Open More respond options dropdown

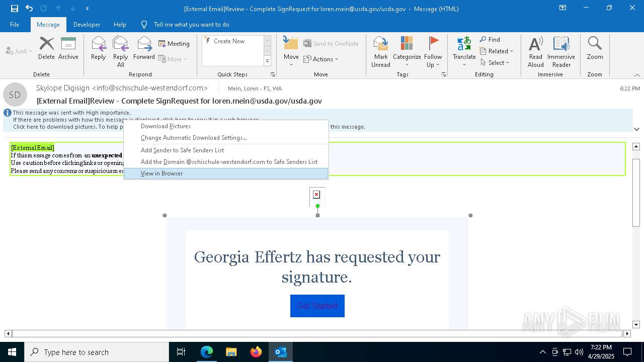(173, 59)
